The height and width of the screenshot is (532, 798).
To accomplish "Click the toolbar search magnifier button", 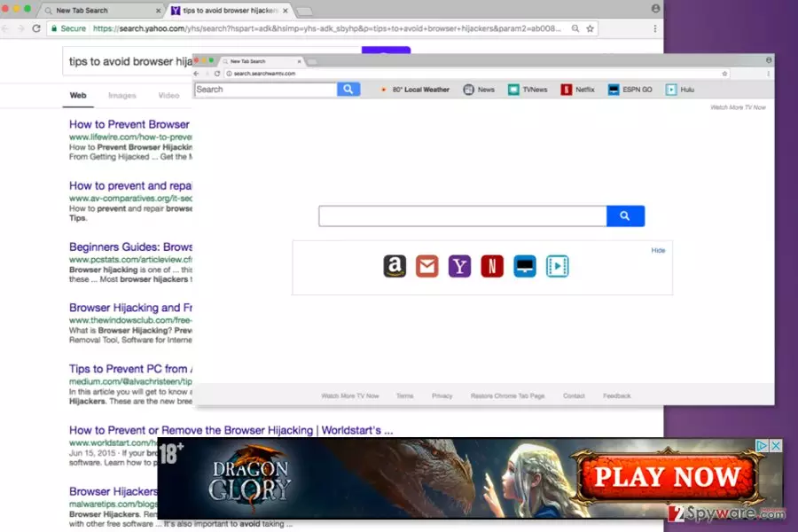I will click(348, 89).
